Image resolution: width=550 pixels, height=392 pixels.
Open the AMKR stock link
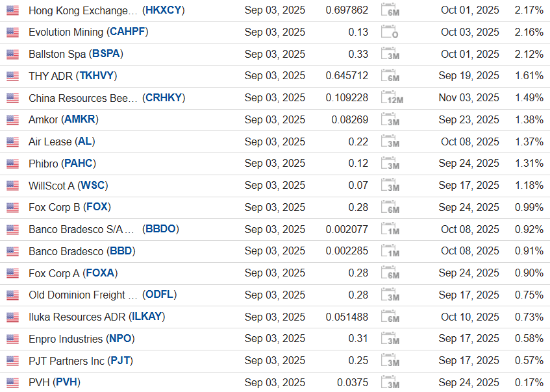coord(80,119)
